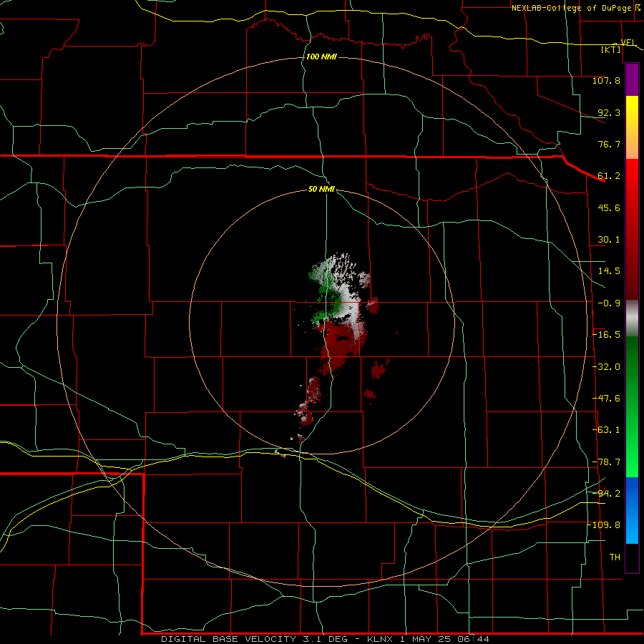Screen dimensions: 644x644
Task: Click the -47.6 velocity scale value
Action: pyautogui.click(x=606, y=399)
